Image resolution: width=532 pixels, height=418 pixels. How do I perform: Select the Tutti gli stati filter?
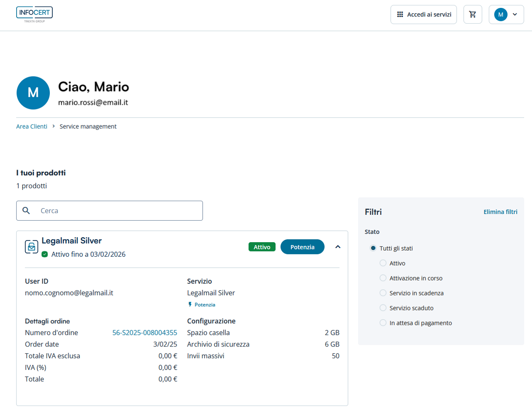coord(373,248)
